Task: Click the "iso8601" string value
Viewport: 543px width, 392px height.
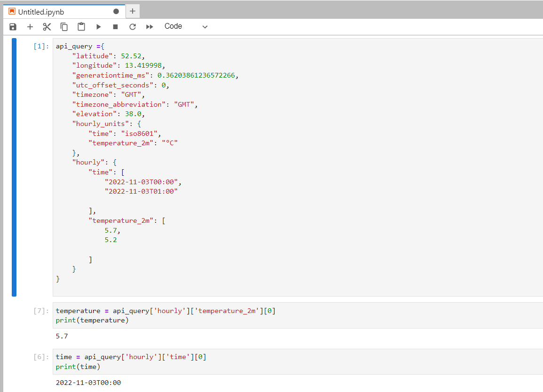Action: point(139,133)
